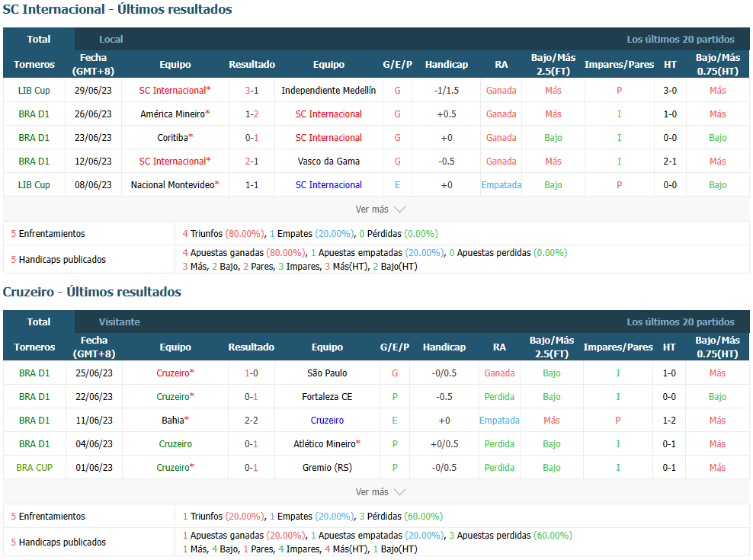
Task: Click '0 Apuestas perdidas (0.00%)' text
Action: click(x=508, y=253)
